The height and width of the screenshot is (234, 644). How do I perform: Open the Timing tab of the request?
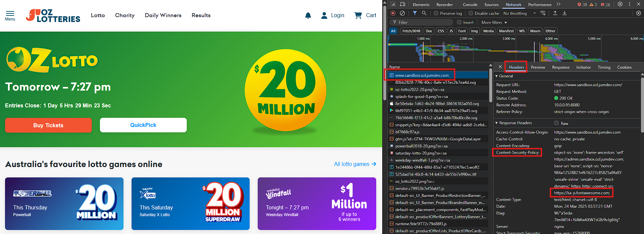[604, 67]
